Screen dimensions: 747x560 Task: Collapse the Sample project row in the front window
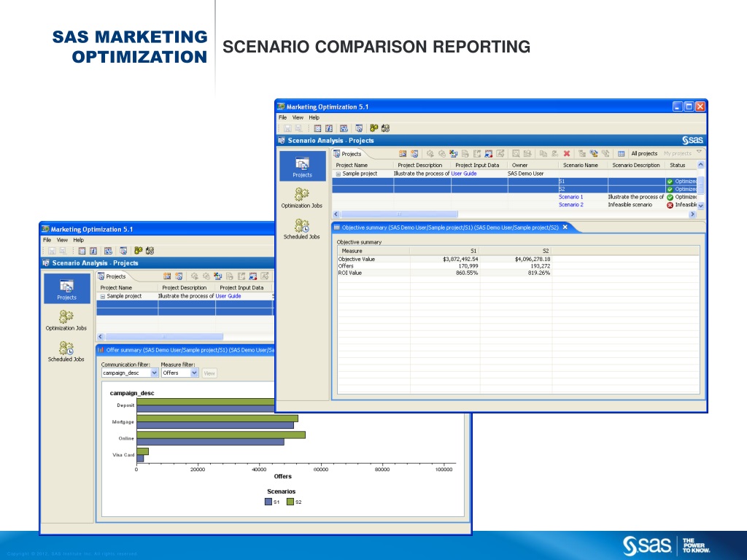338,174
